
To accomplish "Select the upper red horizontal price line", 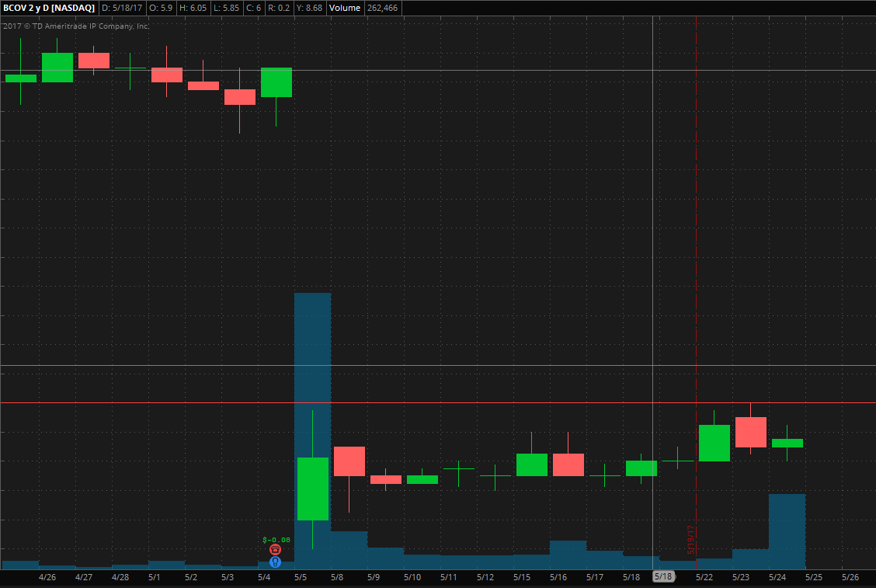I will (438, 366).
